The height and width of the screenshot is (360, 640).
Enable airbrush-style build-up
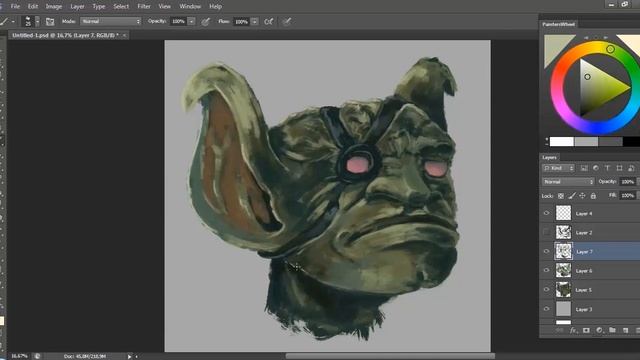pos(269,22)
